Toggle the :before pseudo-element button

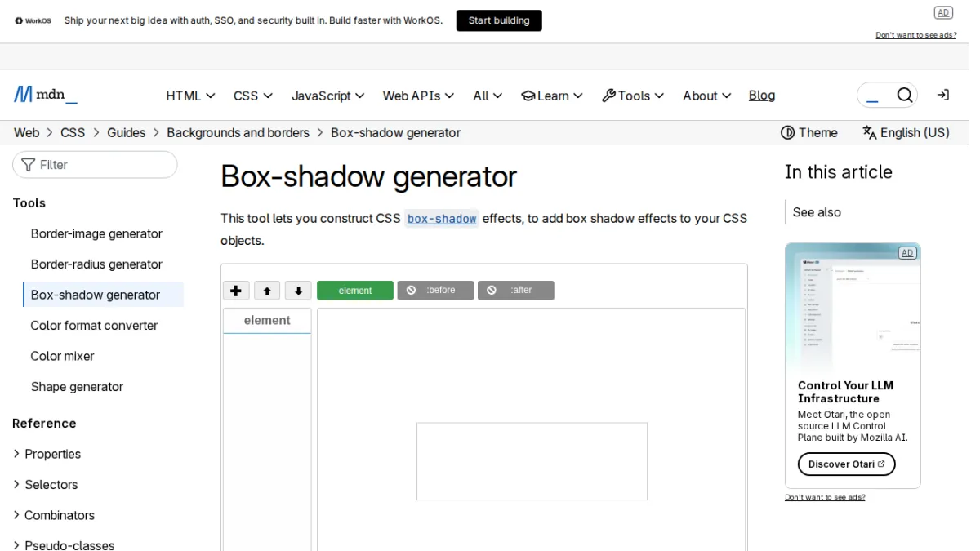[x=435, y=291]
